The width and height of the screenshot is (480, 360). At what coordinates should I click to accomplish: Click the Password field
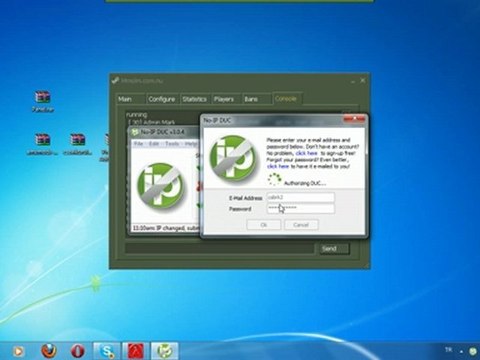click(x=300, y=209)
